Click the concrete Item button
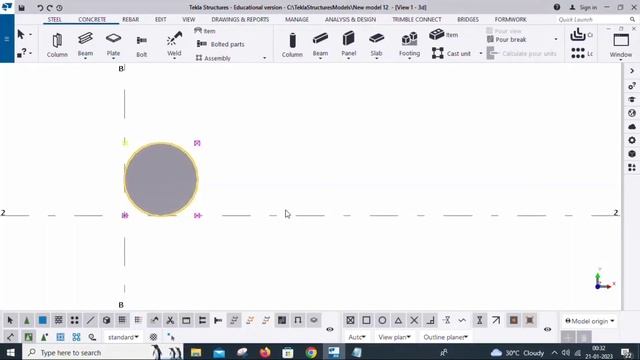Viewport: 640px width, 360px height. click(444, 35)
